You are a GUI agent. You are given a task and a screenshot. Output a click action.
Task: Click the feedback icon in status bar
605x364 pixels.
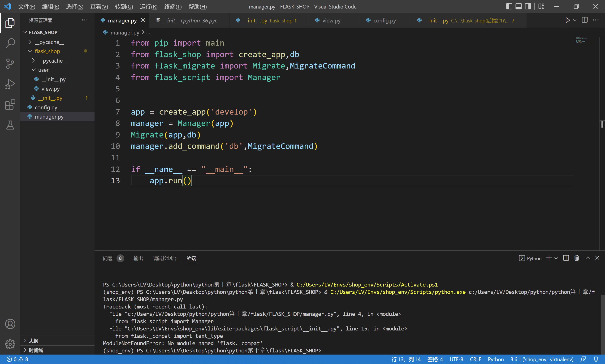point(584,359)
